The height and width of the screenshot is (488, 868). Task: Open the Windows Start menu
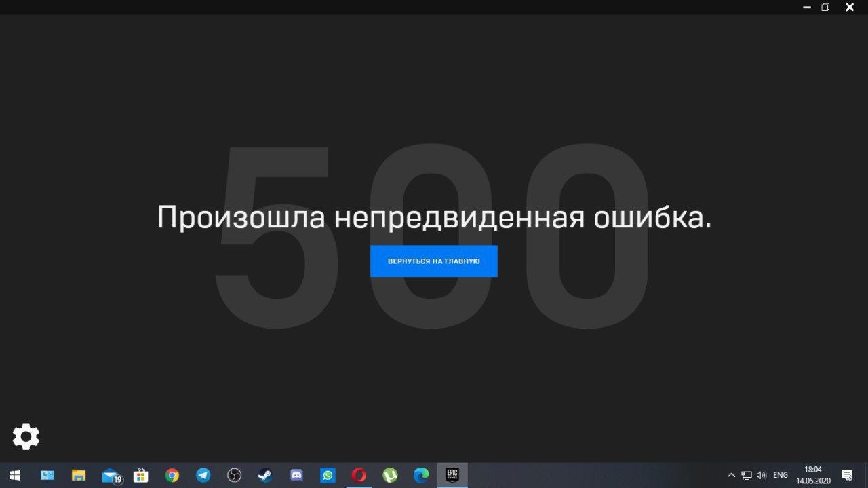click(x=15, y=475)
